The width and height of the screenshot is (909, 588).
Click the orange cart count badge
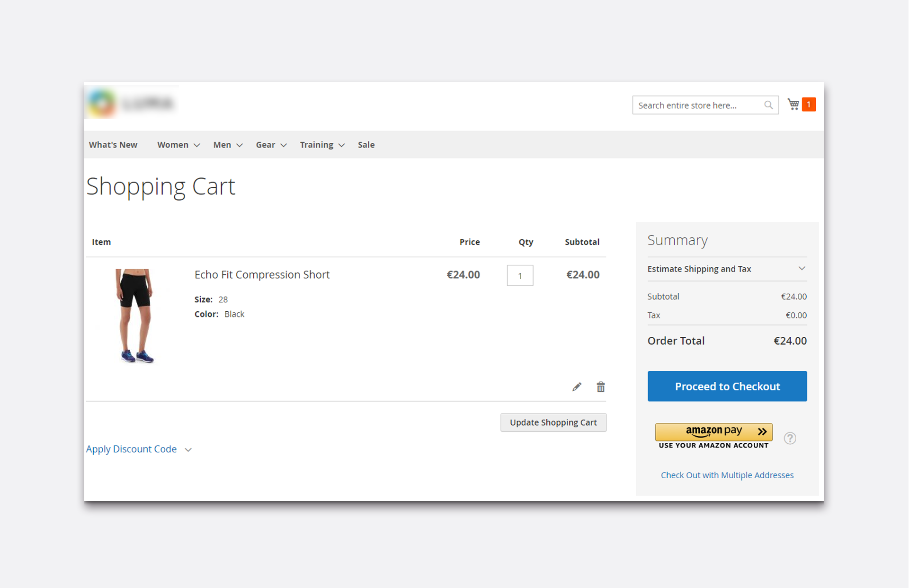[809, 104]
